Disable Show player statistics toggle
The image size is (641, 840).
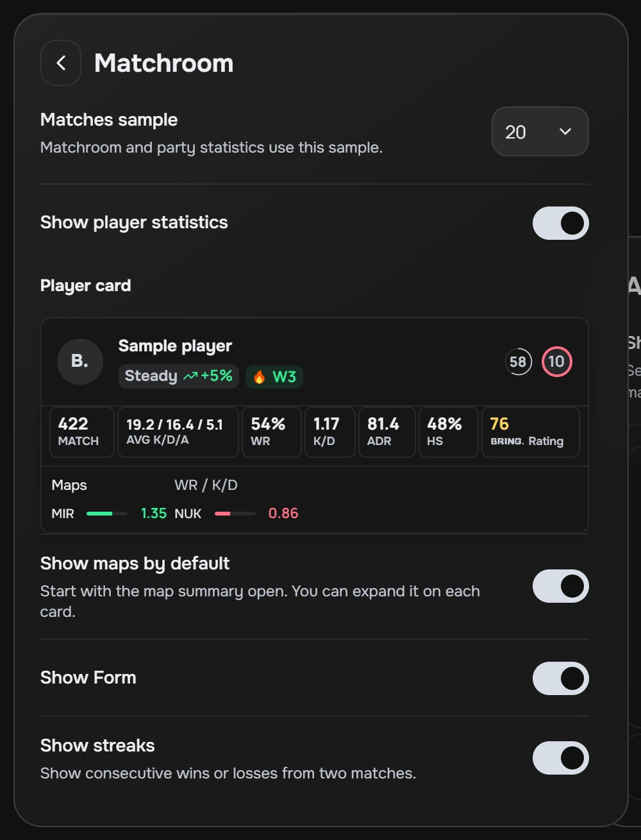(561, 223)
